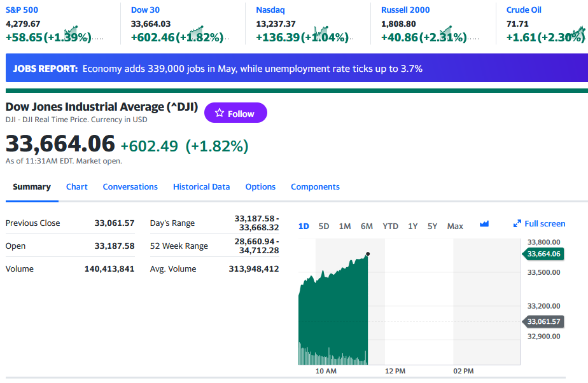The width and height of the screenshot is (588, 383).
Task: Open the S&P 500 index link
Action: tap(22, 10)
